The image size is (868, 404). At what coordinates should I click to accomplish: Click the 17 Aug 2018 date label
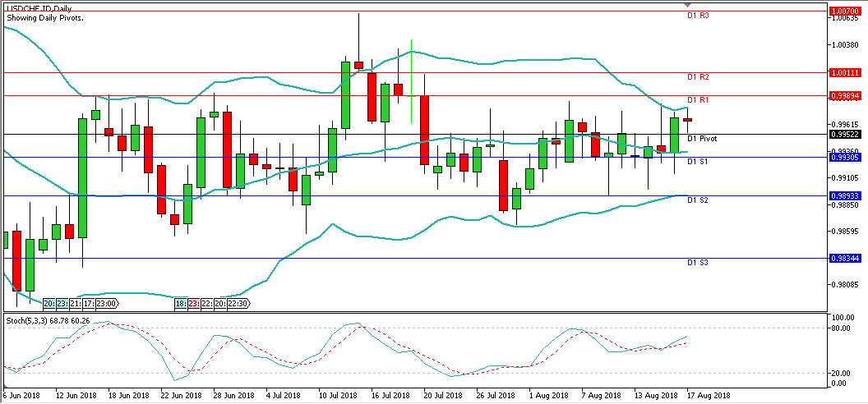708,396
